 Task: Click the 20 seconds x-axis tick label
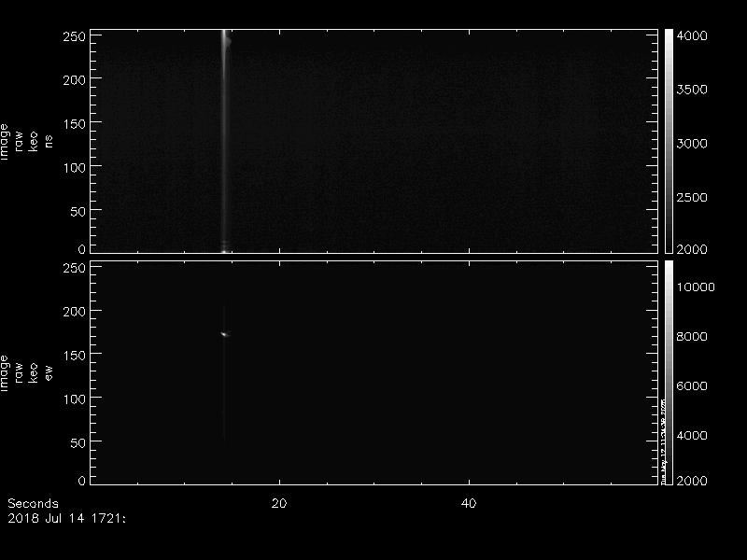279,503
